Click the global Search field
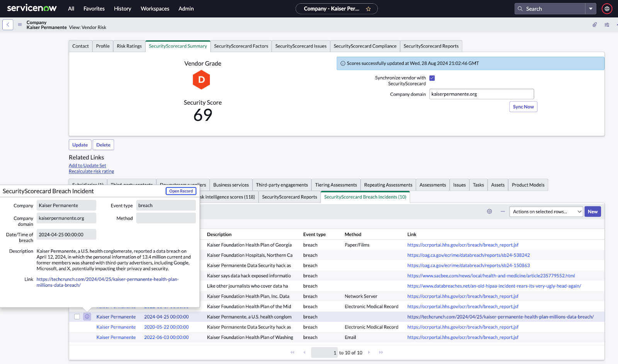The height and width of the screenshot is (364, 618). 550,8
